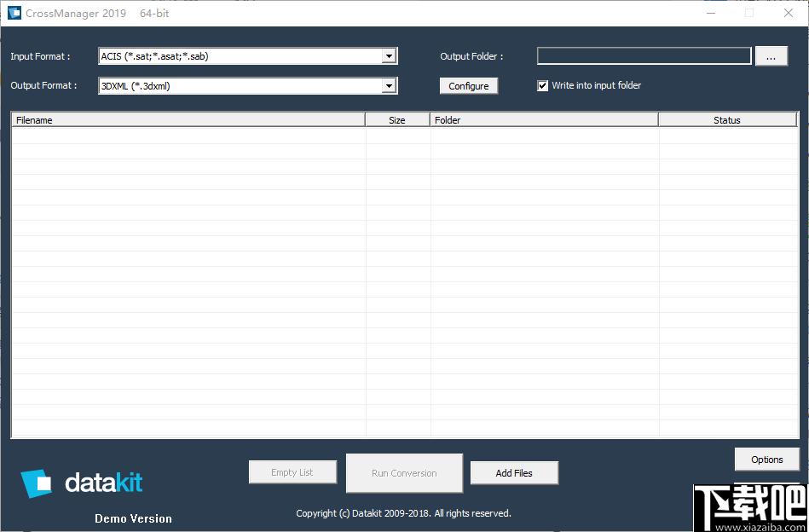Minimize the CrossManager window
The height and width of the screenshot is (532, 809).
(x=711, y=14)
